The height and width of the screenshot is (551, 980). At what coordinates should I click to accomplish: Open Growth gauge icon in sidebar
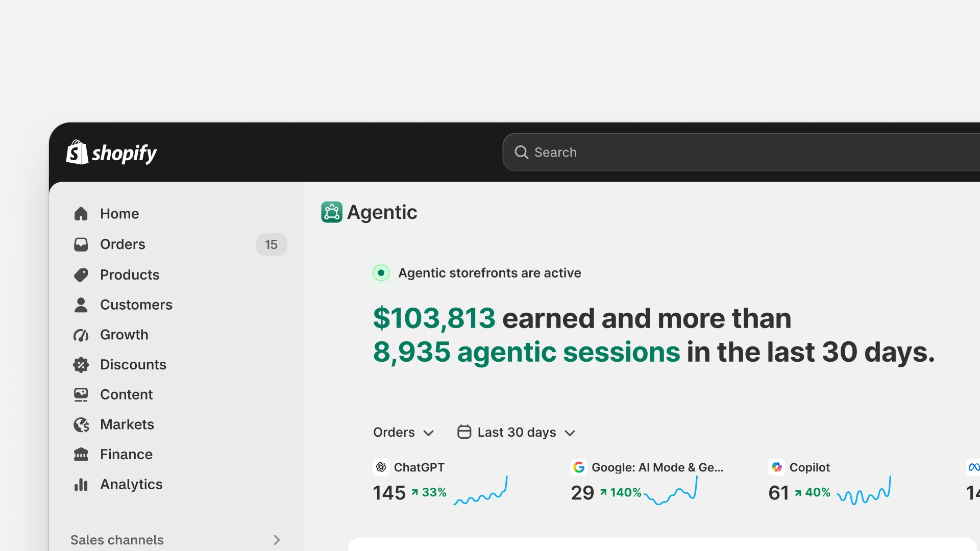(x=81, y=335)
